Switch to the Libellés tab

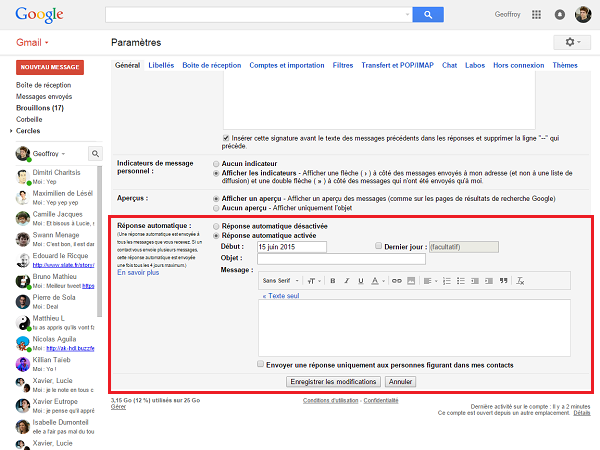(x=161, y=65)
